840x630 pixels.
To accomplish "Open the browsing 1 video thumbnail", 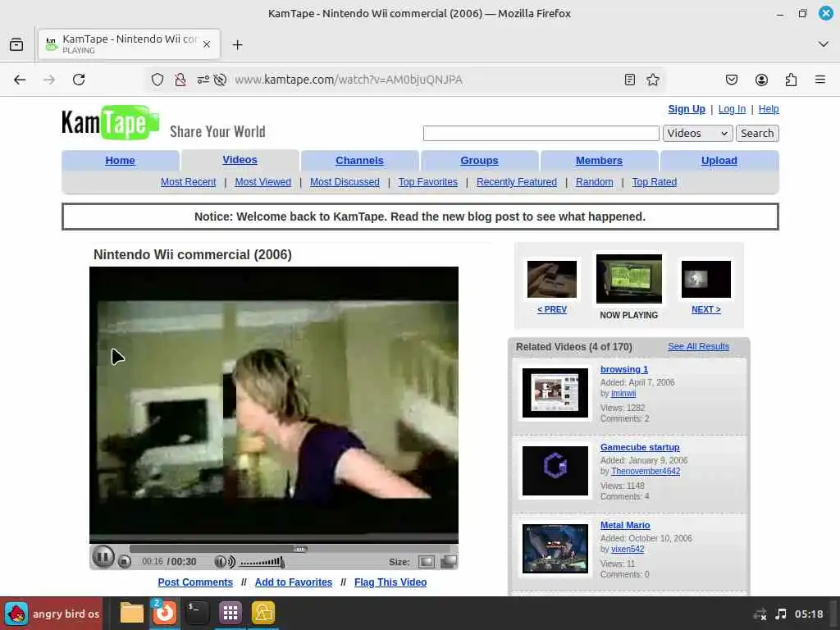I will (555, 393).
